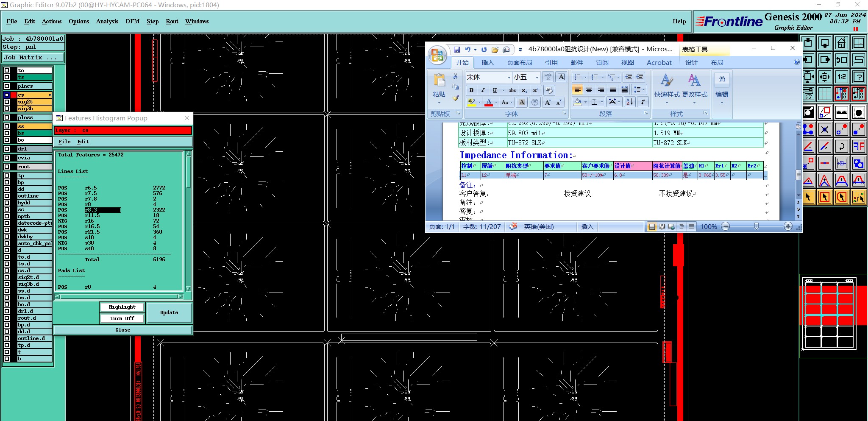This screenshot has width=868, height=421.
Task: Click the pan down arrow tool icon
Action: click(825, 43)
